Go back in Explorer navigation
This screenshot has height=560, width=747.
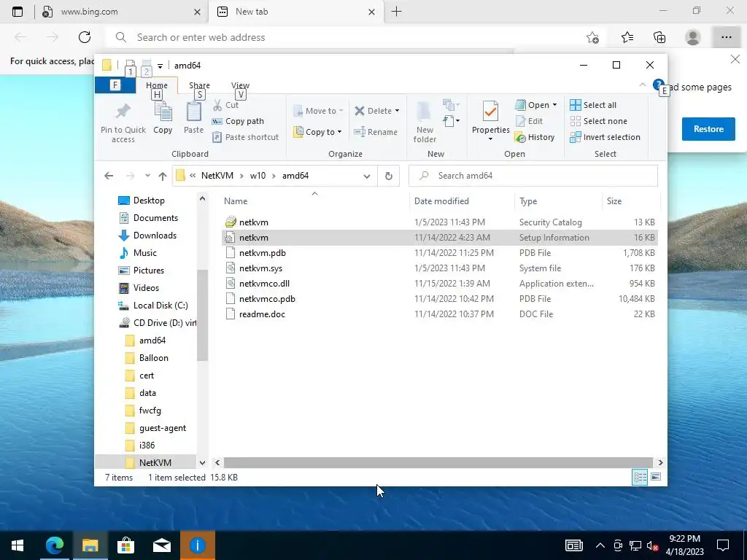(109, 176)
